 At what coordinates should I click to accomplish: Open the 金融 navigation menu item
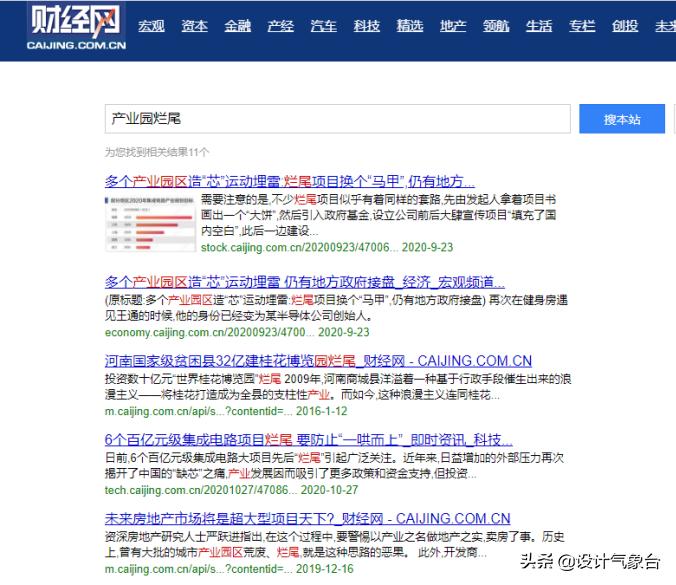pos(238,26)
